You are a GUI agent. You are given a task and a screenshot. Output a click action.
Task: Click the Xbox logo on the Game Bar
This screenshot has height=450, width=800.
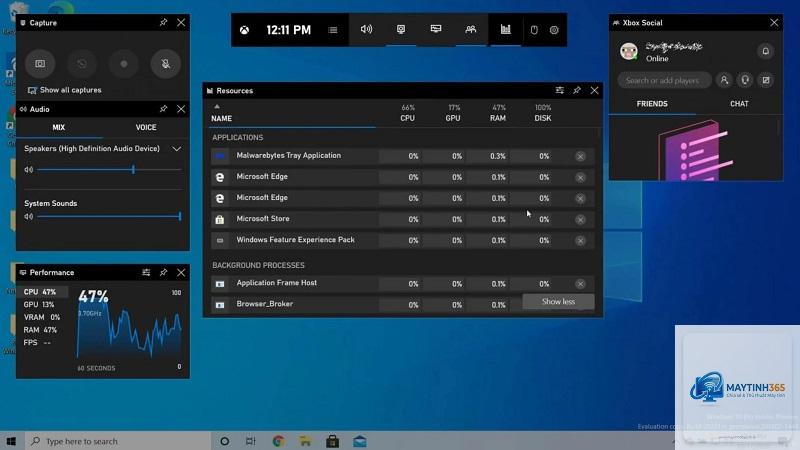245,30
